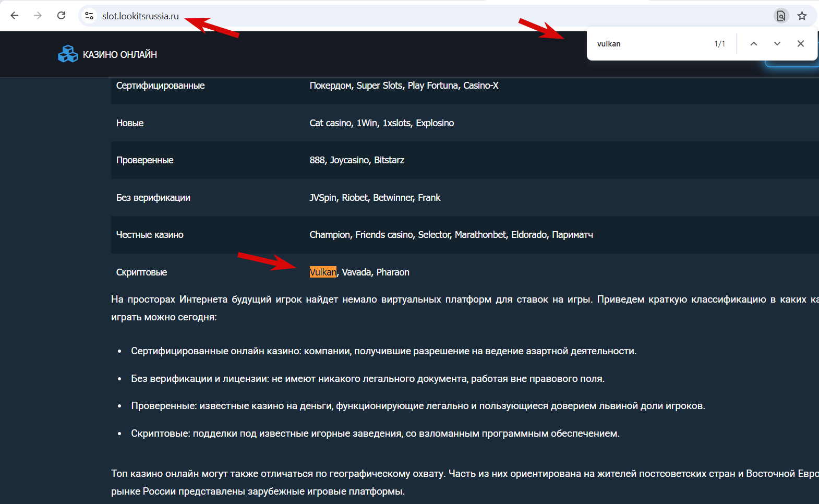This screenshot has height=504, width=819.
Task: Select the 888, Joycasino, Bitstarz text
Action: [357, 160]
